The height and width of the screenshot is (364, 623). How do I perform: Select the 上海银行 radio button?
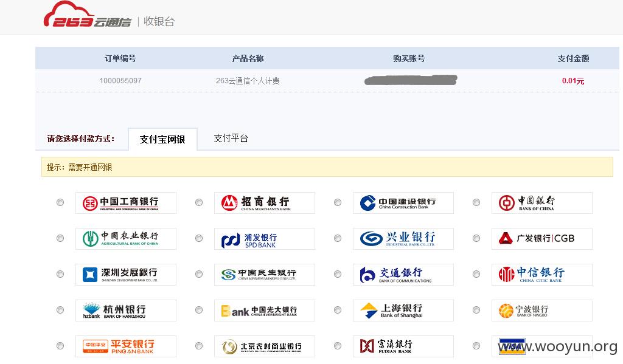point(337,310)
